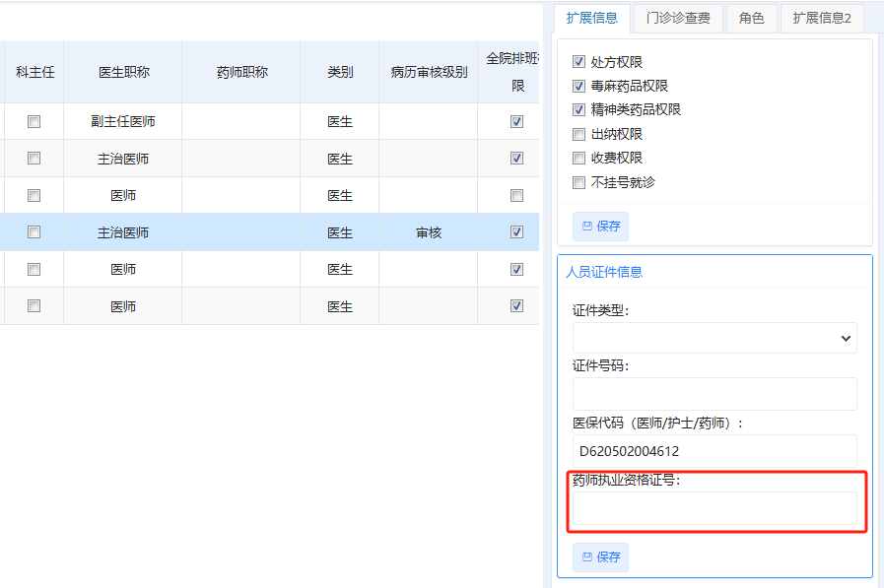The height and width of the screenshot is (588, 884).
Task: Save the permission settings above 人员证件信息
Action: 600,227
